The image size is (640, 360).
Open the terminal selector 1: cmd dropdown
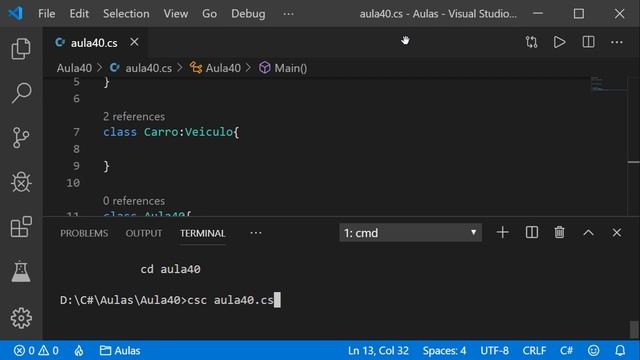point(410,233)
